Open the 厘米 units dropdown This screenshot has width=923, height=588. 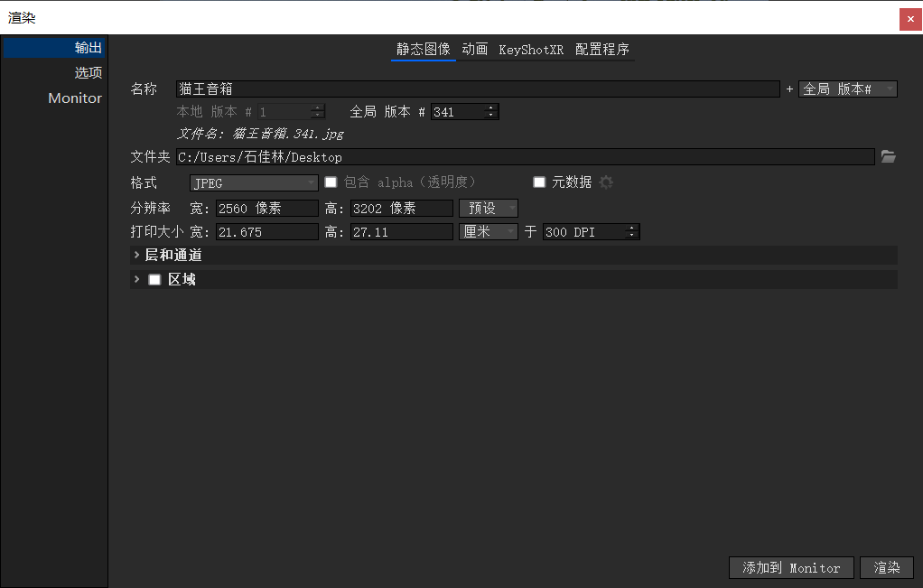tap(488, 231)
